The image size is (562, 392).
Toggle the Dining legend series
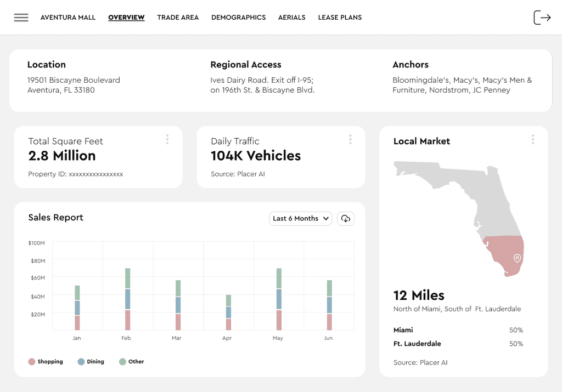[91, 361]
